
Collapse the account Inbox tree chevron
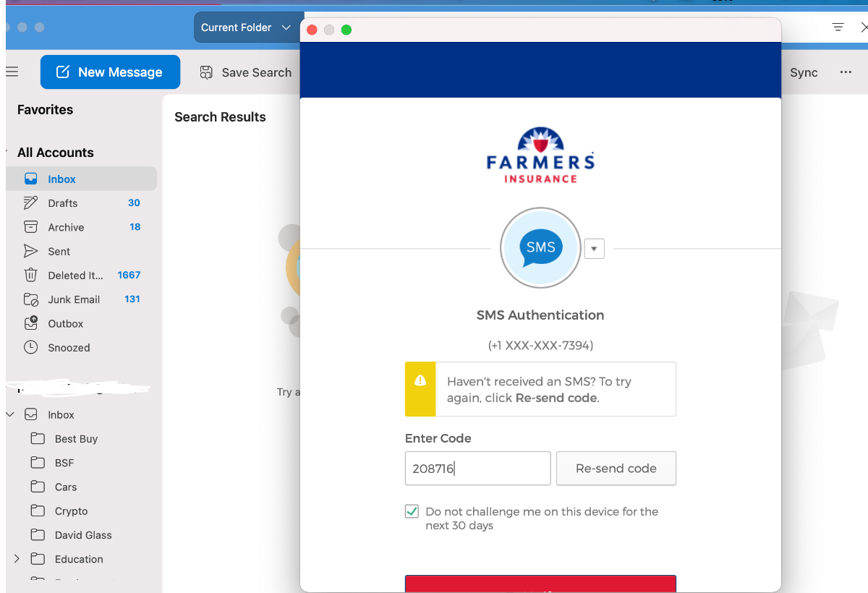10,414
